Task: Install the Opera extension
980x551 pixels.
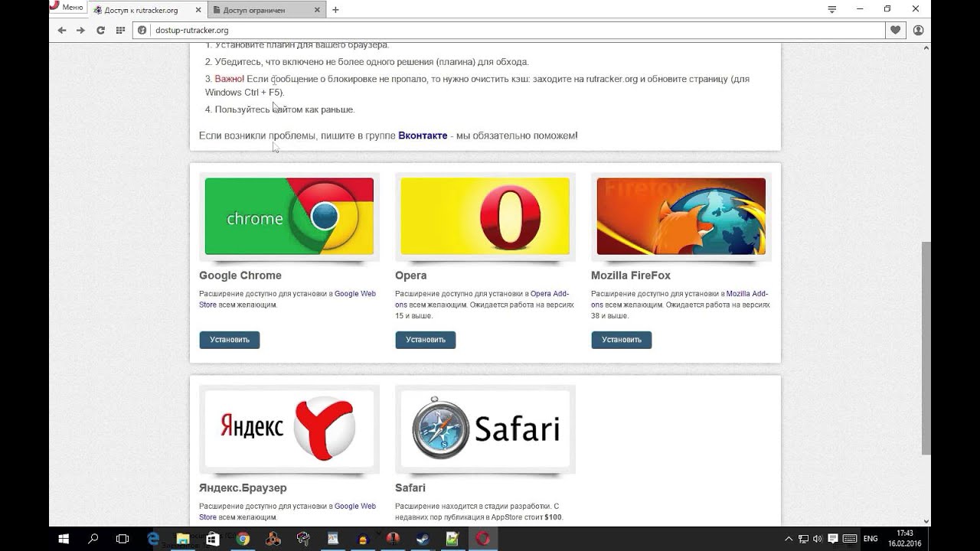Action: tap(426, 340)
